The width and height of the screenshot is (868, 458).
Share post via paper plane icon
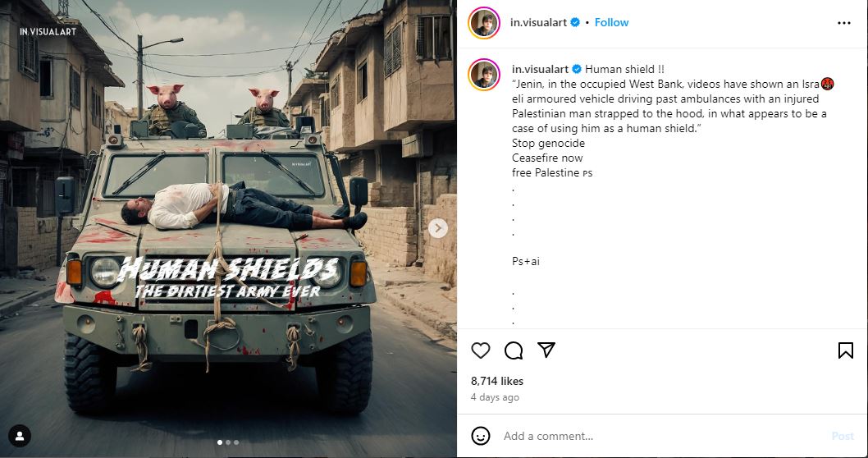point(546,350)
